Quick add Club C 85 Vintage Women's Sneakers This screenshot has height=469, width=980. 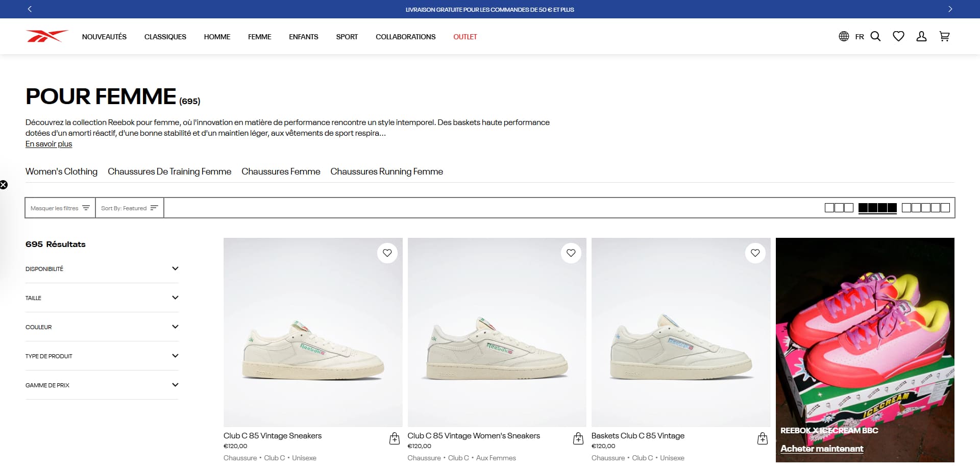click(578, 438)
